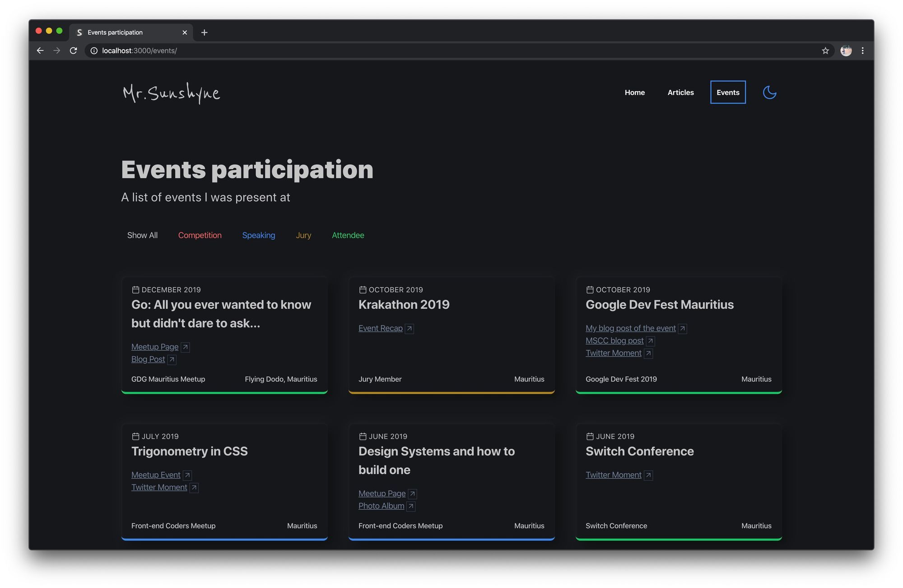Viewport: 903px width, 588px height.
Task: Go back using the browser back arrow
Action: pos(40,51)
